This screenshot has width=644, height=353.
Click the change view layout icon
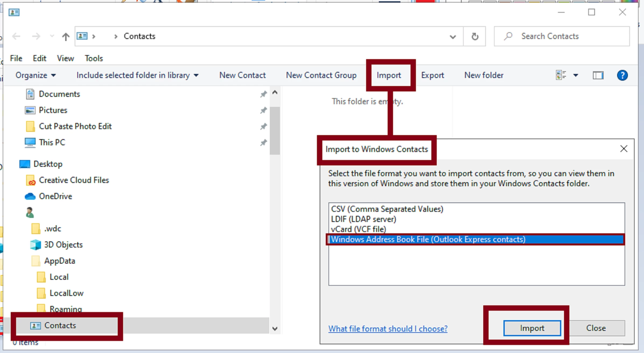click(561, 75)
